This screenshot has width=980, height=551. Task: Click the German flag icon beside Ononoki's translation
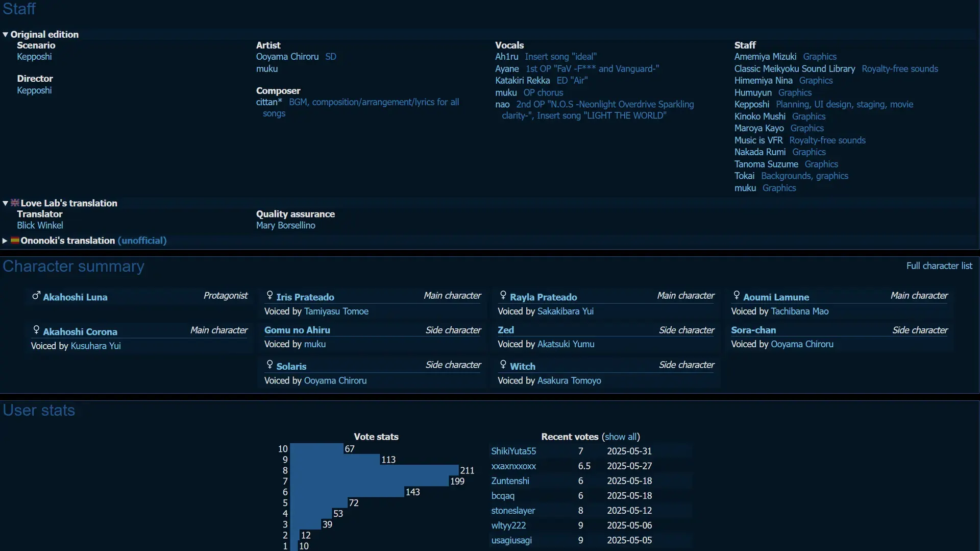[15, 241]
